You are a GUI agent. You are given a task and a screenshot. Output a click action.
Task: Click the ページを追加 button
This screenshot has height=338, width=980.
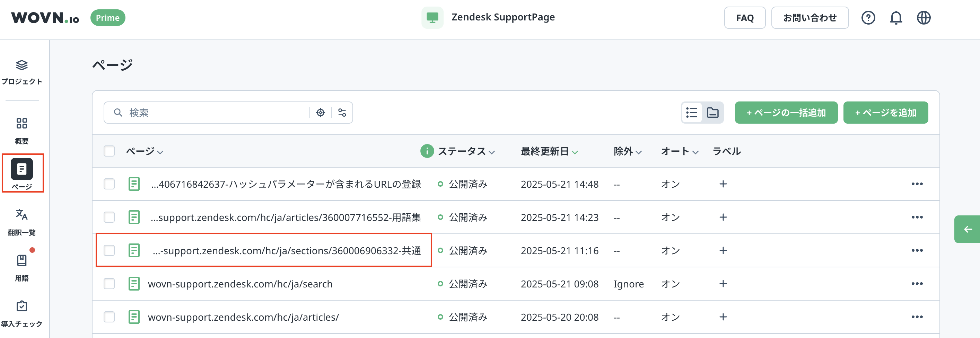point(885,113)
